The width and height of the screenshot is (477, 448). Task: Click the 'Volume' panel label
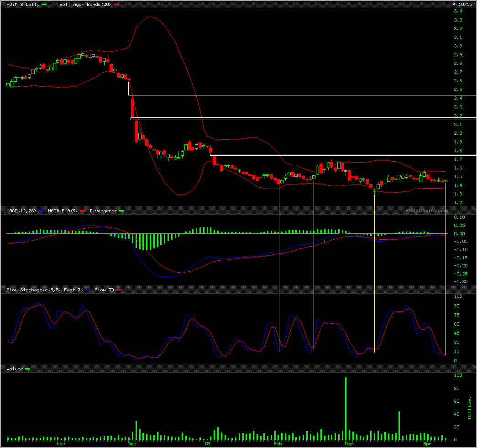point(15,369)
